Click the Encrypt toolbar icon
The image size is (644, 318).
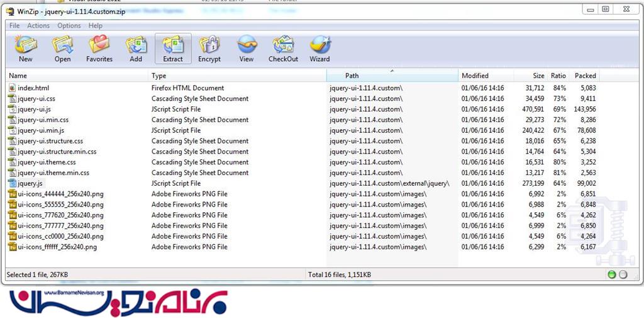pyautogui.click(x=209, y=45)
